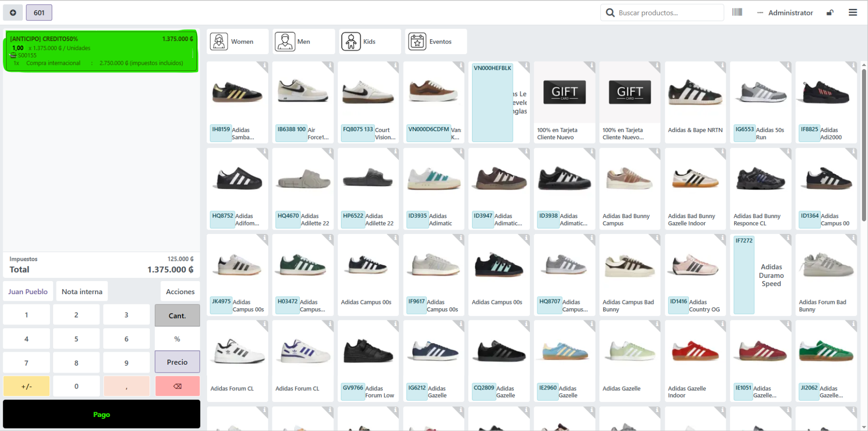
Task: Open the hamburger menu
Action: 853,13
